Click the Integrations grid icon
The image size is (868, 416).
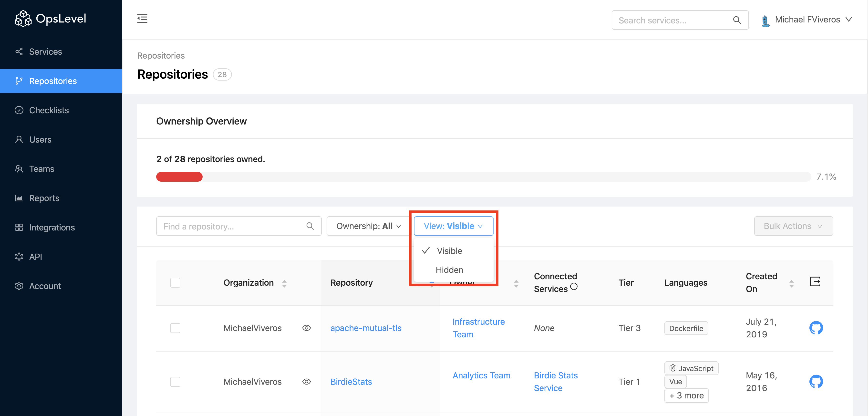click(x=19, y=227)
